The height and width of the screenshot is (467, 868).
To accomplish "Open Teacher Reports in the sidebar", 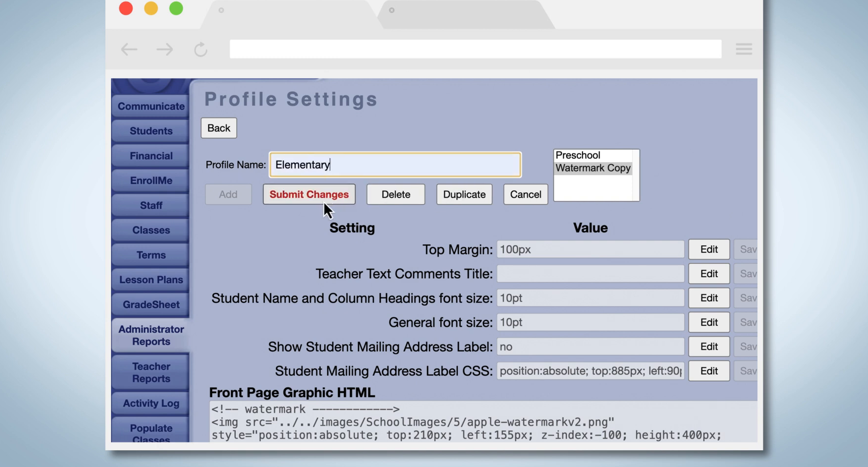I will point(151,373).
